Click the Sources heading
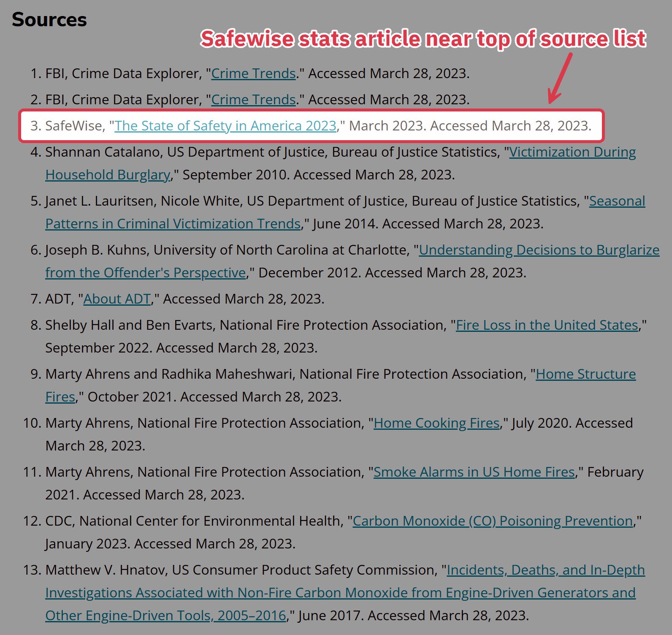 49,20
